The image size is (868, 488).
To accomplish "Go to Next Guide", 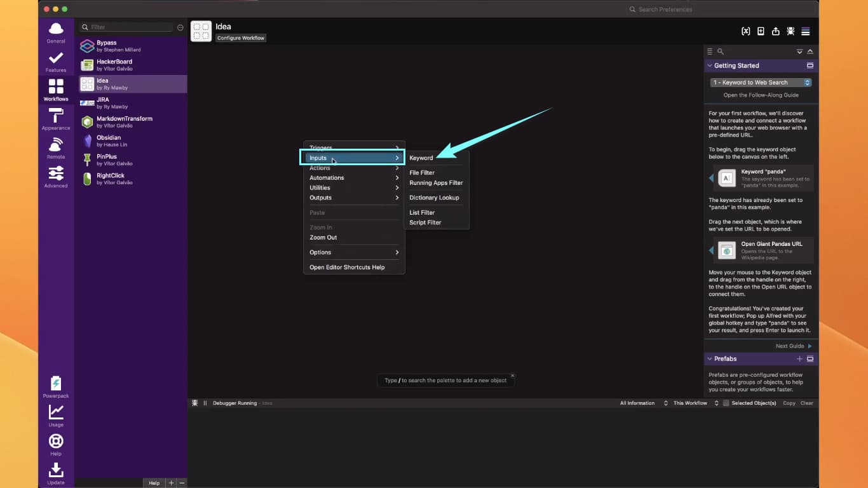I will click(794, 346).
